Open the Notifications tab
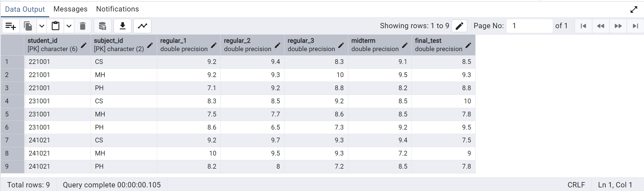The width and height of the screenshot is (644, 191). (117, 9)
